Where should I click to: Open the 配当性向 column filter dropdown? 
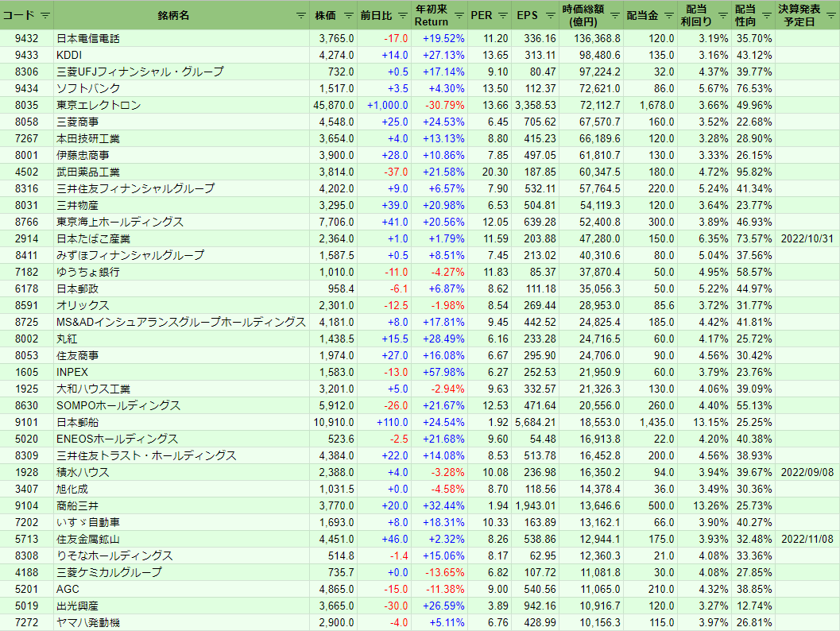[767, 16]
